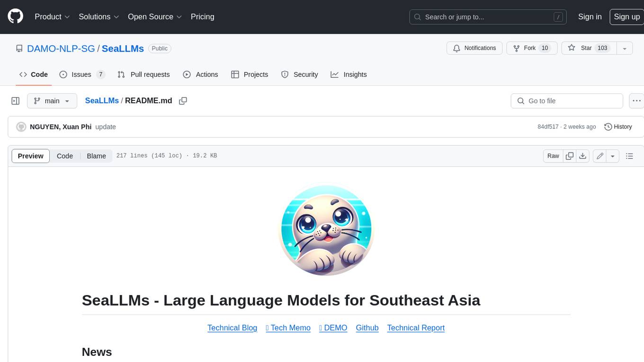Open the Technical Blog link
Viewport: 644px width, 362px height.
pyautogui.click(x=232, y=328)
